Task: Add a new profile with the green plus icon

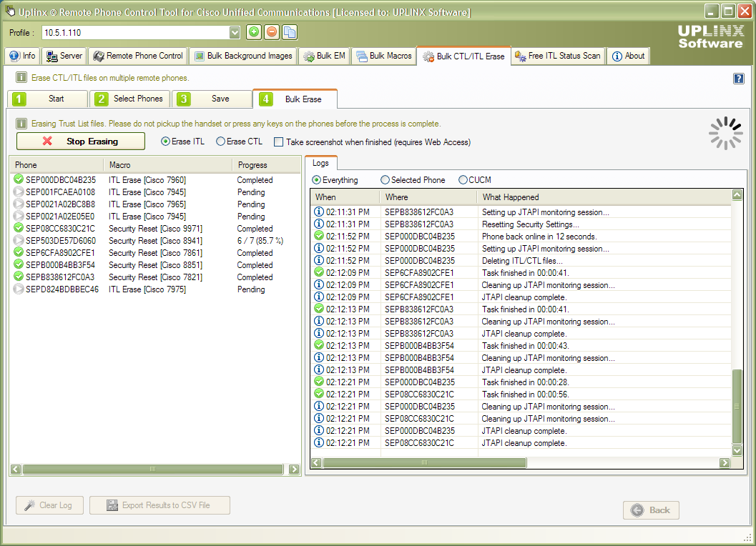Action: click(x=254, y=31)
